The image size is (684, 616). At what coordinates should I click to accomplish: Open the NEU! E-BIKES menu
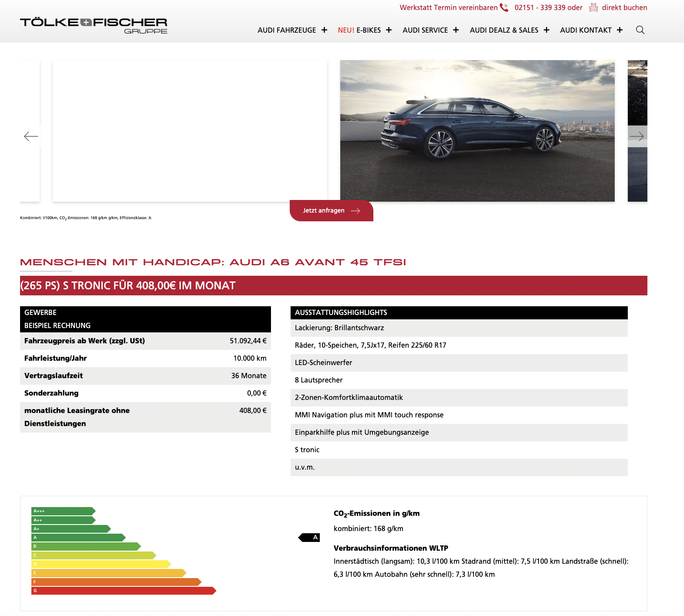(359, 30)
